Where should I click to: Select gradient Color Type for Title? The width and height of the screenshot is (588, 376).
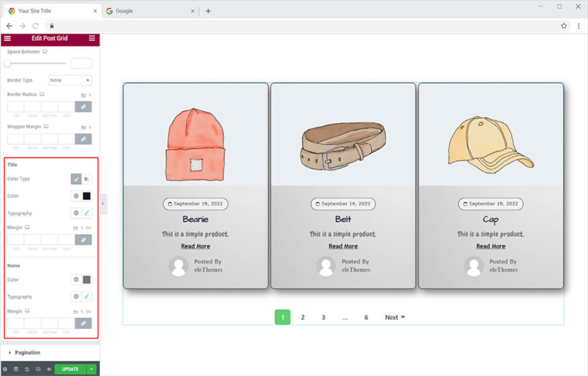(87, 179)
